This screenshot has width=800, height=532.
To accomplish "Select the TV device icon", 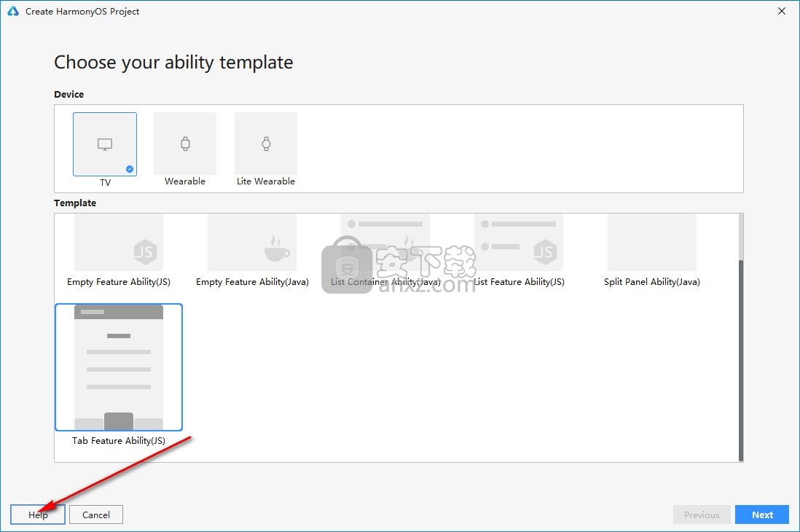I will 105,144.
